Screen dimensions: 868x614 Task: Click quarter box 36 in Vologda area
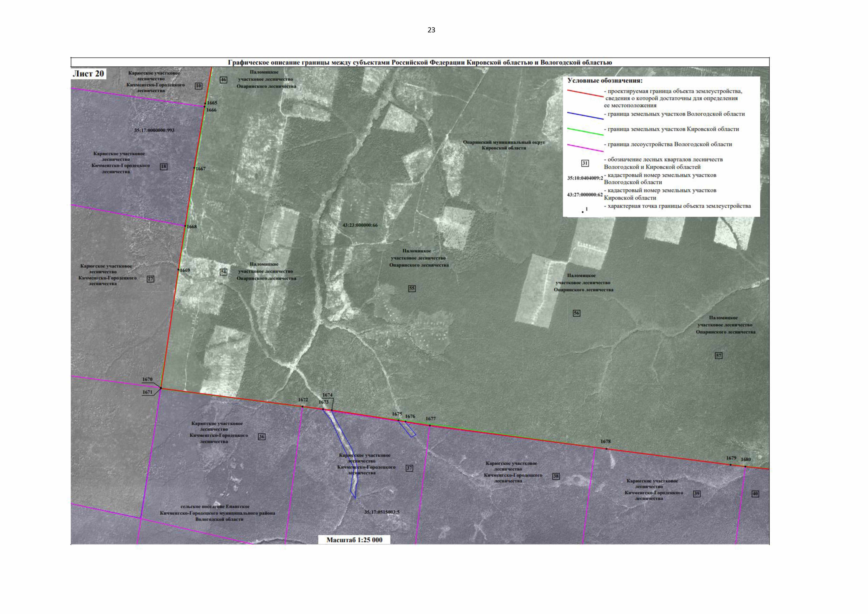262,437
